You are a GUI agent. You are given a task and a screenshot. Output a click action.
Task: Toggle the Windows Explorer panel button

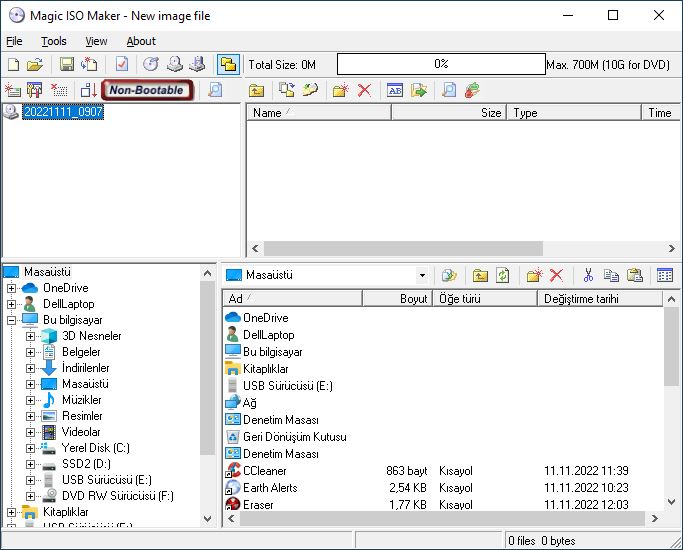coord(228,65)
